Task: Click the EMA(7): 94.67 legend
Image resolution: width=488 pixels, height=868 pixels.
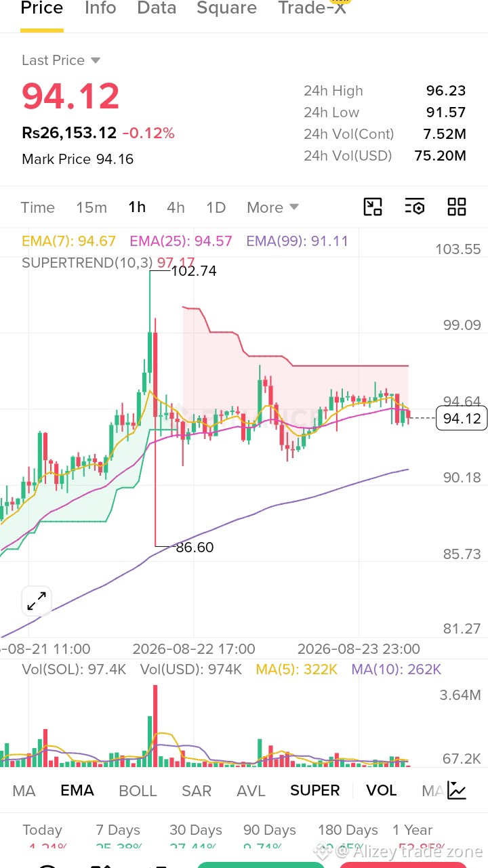Action: click(68, 241)
